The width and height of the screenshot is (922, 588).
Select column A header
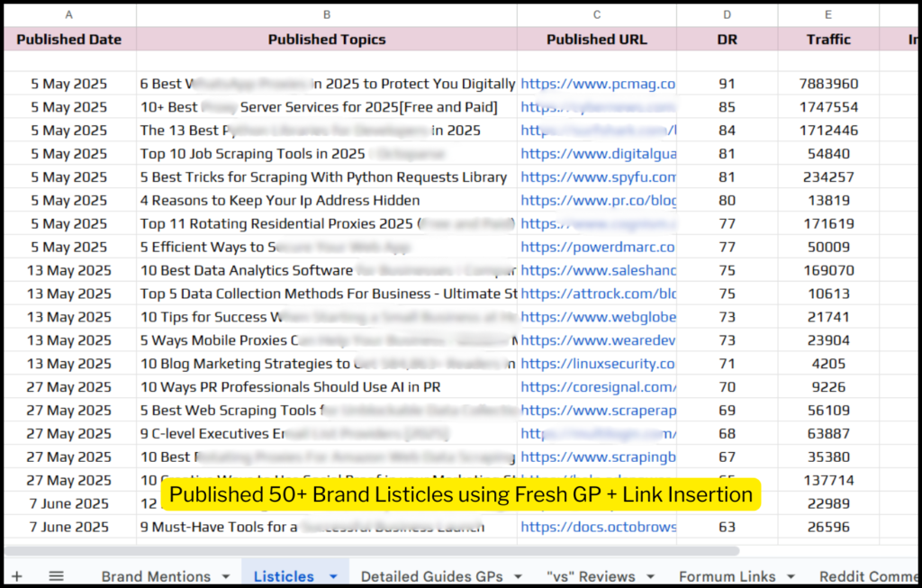tap(69, 14)
